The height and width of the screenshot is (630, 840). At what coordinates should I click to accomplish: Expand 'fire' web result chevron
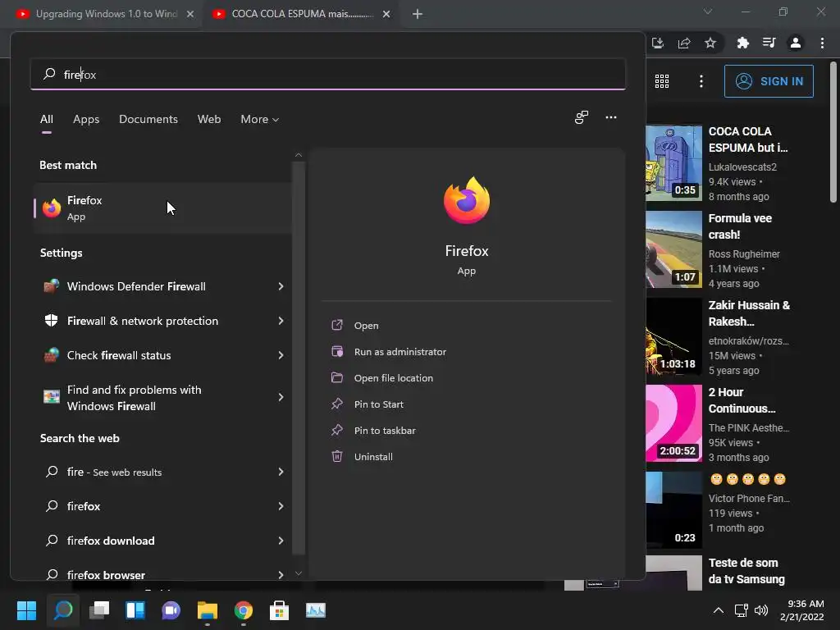point(281,472)
